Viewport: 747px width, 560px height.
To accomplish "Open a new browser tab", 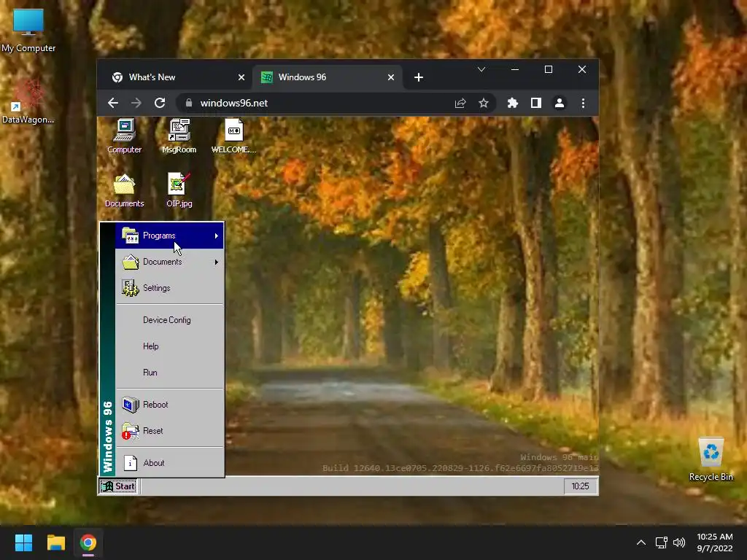I will click(x=418, y=77).
